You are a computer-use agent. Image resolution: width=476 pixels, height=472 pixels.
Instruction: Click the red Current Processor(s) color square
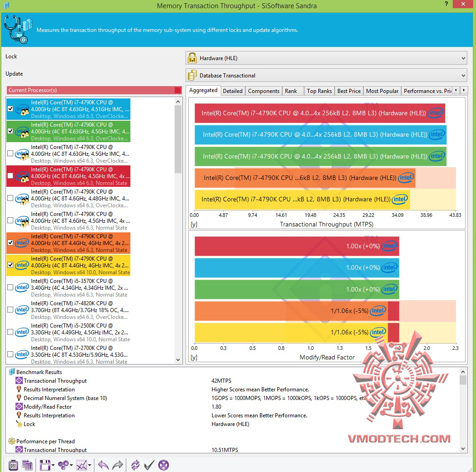tap(178, 90)
